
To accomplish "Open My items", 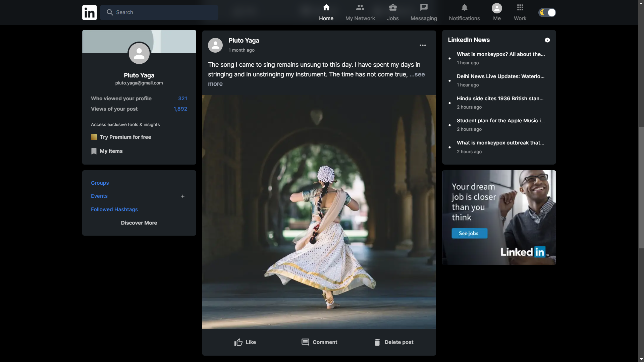I will tap(111, 151).
